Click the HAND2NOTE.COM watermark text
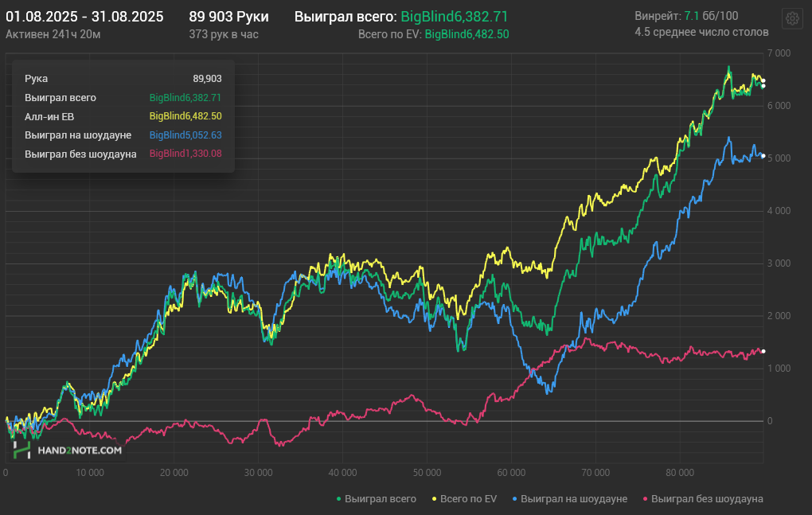Image resolution: width=812 pixels, height=515 pixels. point(80,451)
